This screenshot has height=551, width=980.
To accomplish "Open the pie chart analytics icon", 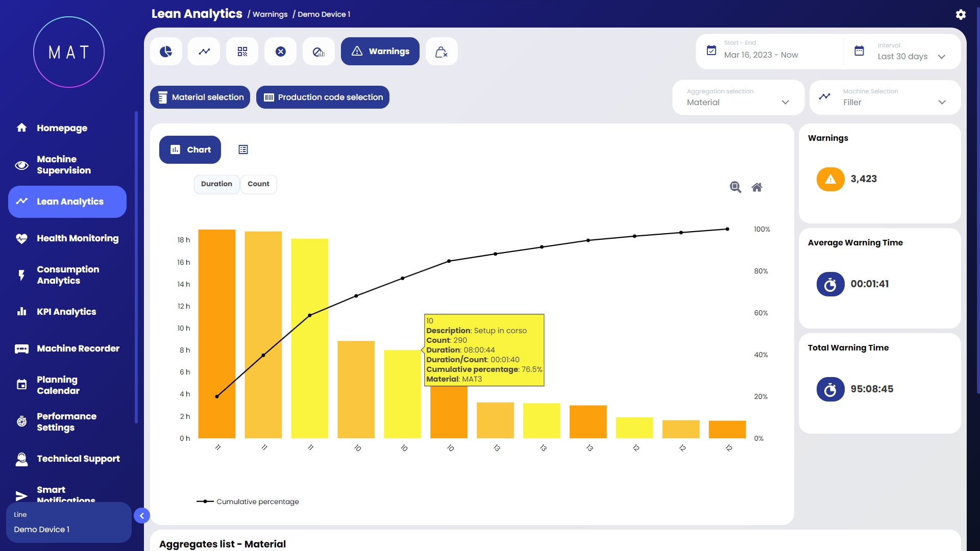I will pos(166,52).
